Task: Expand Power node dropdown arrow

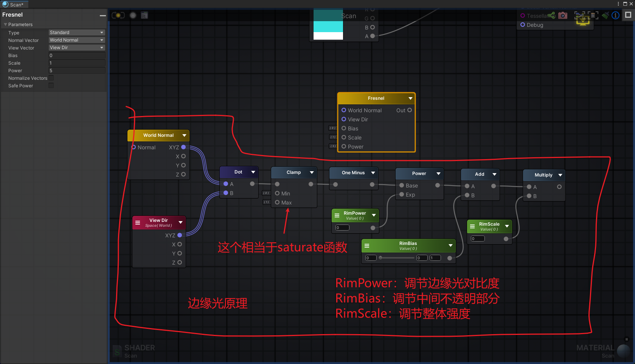Action: click(438, 173)
